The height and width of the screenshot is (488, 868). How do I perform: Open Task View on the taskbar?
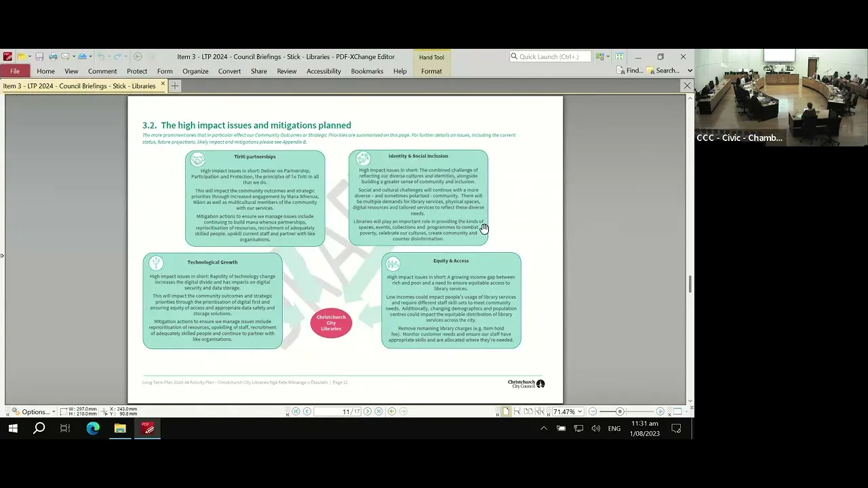pos(65,428)
